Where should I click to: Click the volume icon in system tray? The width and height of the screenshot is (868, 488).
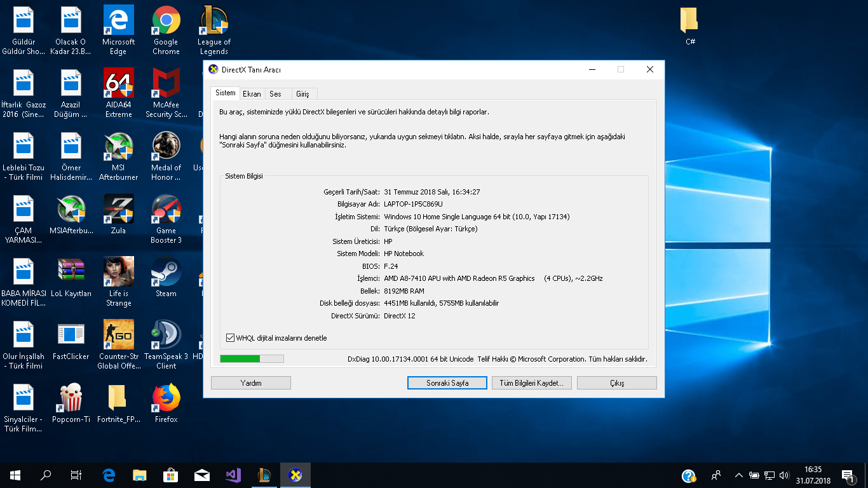click(783, 475)
